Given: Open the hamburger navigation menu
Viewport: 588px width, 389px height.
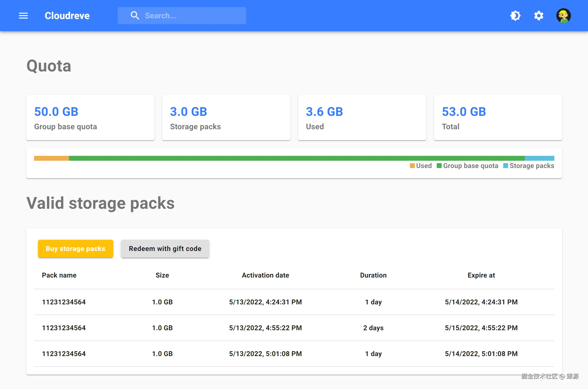Looking at the screenshot, I should coord(23,16).
